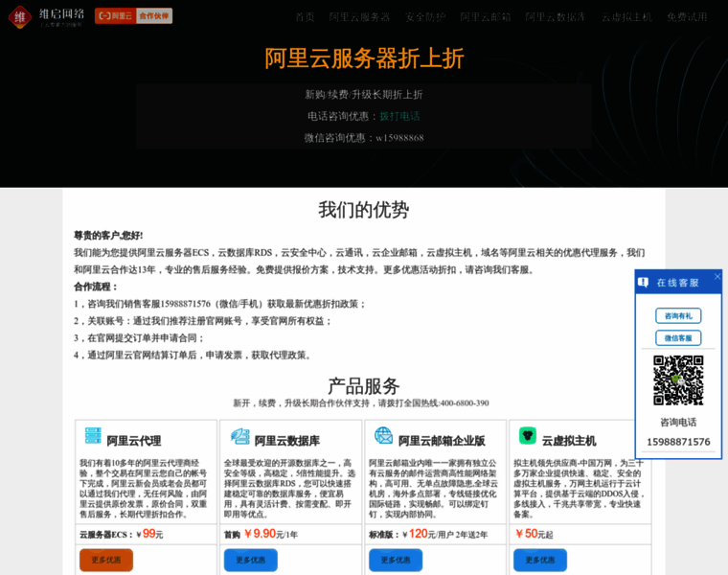The height and width of the screenshot is (575, 728).
Task: Click 更多优惠 button under 阿里云数据库
Action: (x=251, y=560)
